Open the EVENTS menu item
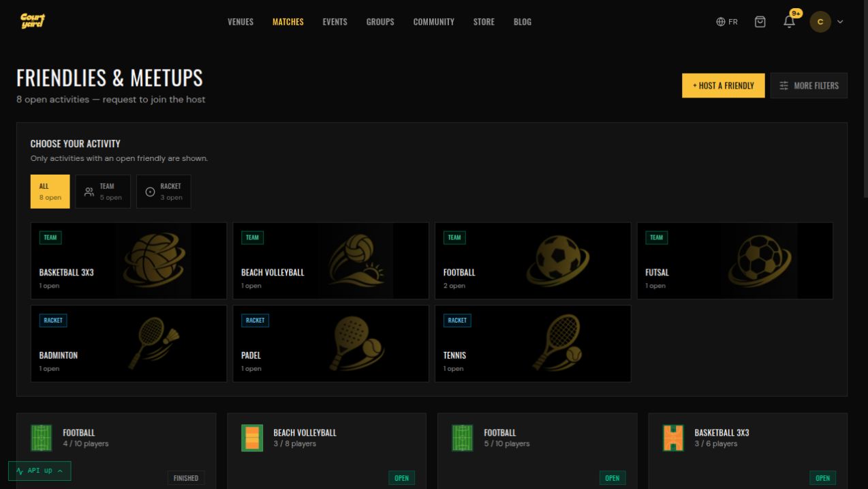The image size is (868, 489). click(335, 22)
